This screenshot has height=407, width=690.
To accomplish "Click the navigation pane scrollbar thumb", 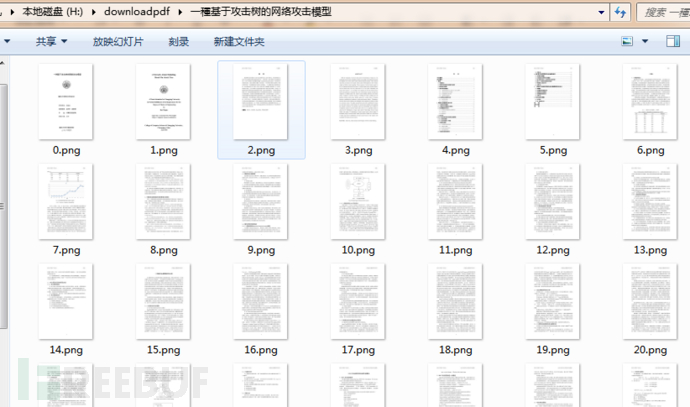I will [4, 206].
